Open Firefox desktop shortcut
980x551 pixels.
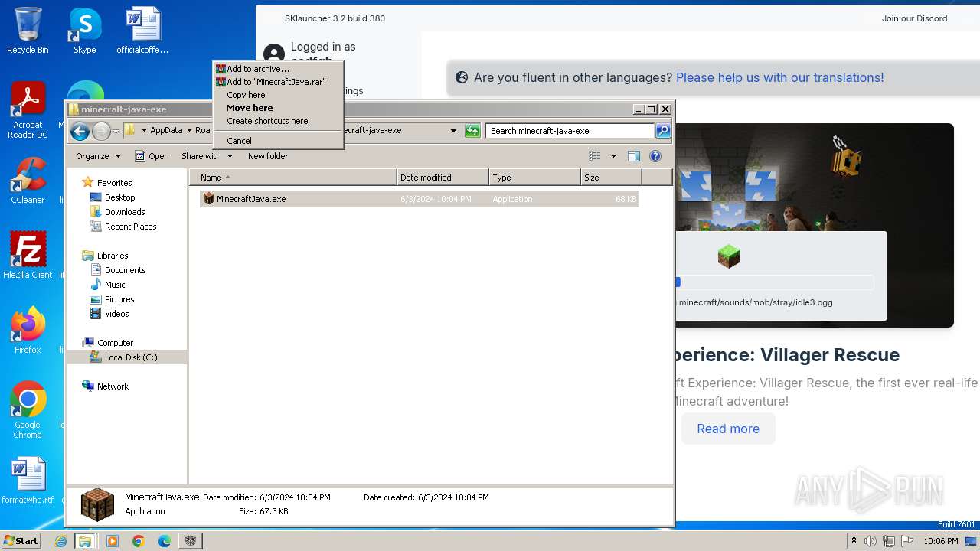coord(28,331)
